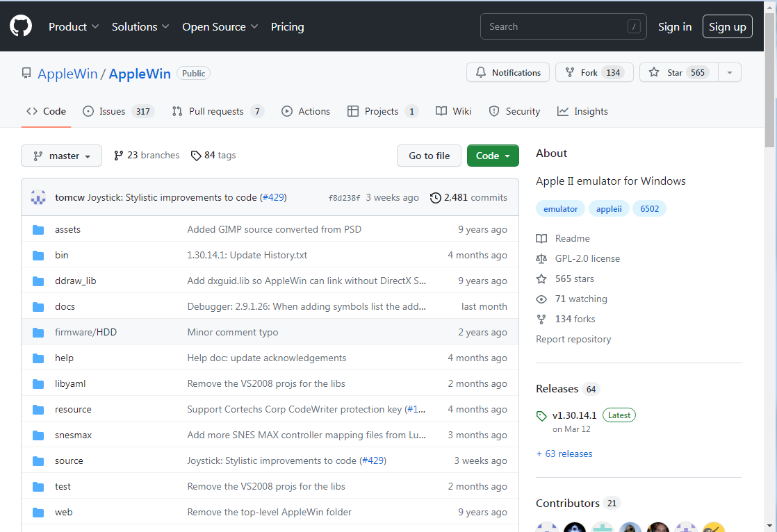Open the test folder
The height and width of the screenshot is (532, 777).
(63, 487)
